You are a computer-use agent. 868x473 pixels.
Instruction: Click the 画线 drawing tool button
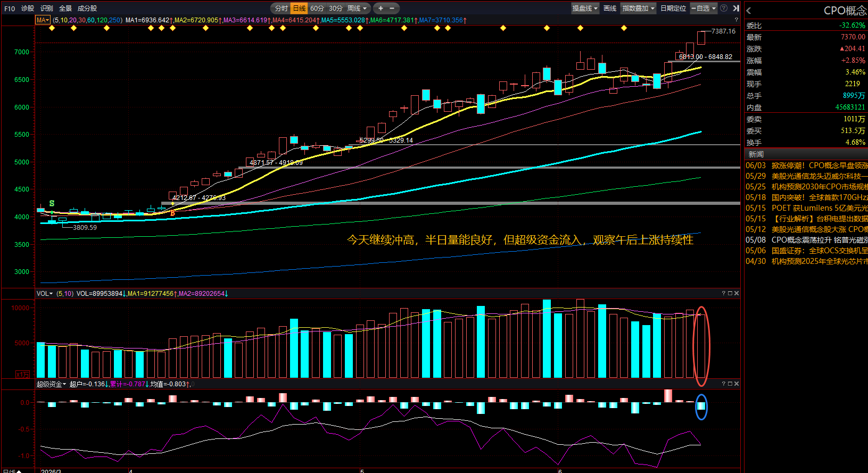click(x=610, y=8)
